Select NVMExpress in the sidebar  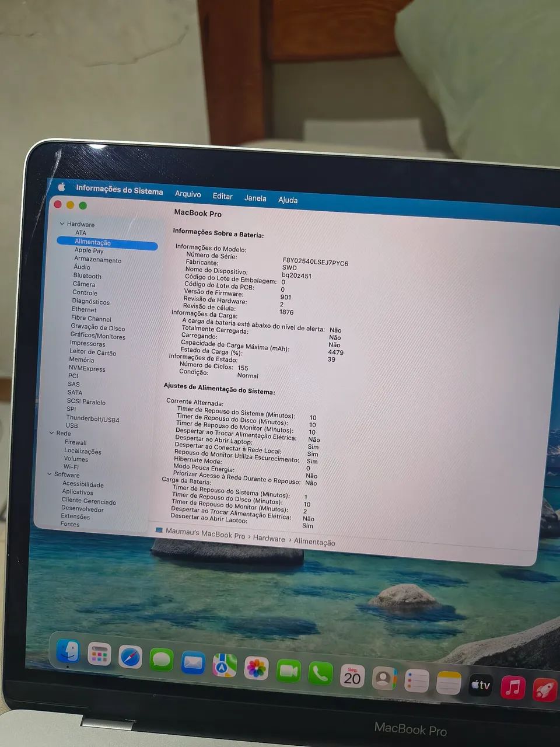click(87, 369)
